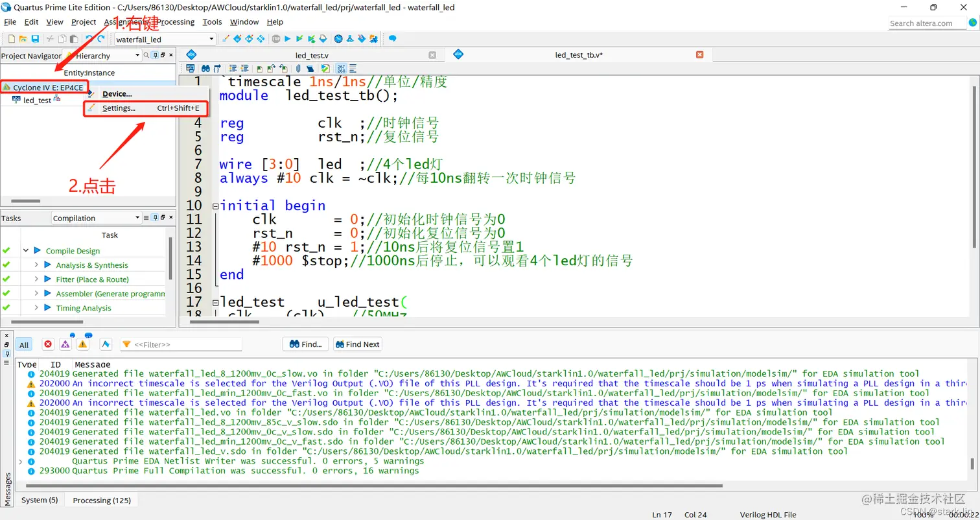Screen dimensions: 980x520
Task: Click binoculars find icon in editor toolbar
Action: [205, 68]
